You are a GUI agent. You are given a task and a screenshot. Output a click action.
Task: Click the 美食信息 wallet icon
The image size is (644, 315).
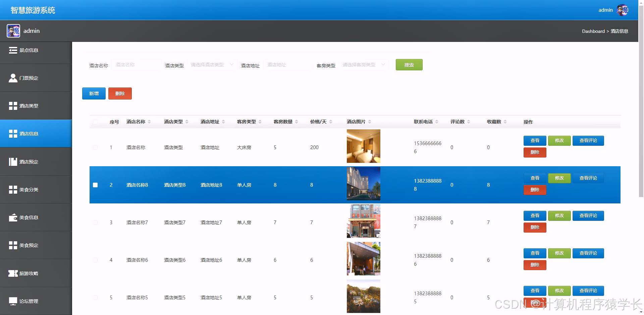pyautogui.click(x=13, y=217)
